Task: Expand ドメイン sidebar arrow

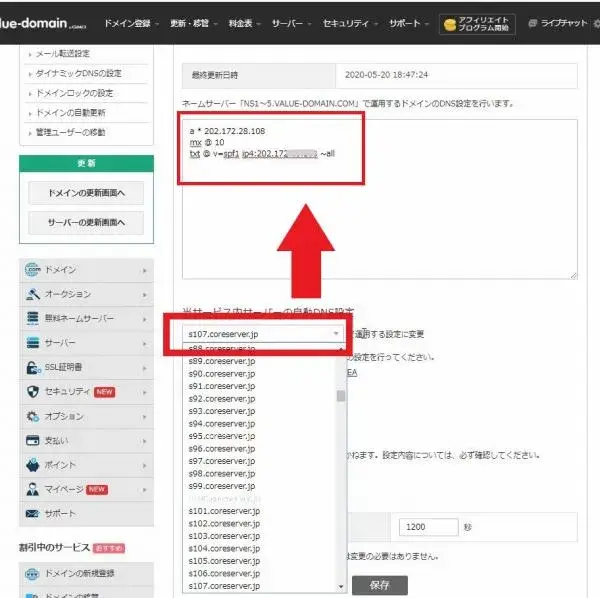Action: 145,270
